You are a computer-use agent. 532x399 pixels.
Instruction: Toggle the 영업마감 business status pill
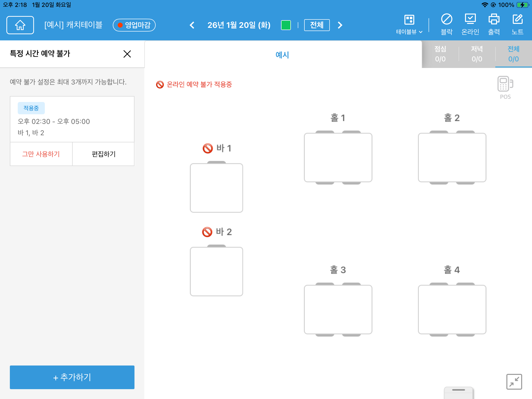(x=134, y=25)
